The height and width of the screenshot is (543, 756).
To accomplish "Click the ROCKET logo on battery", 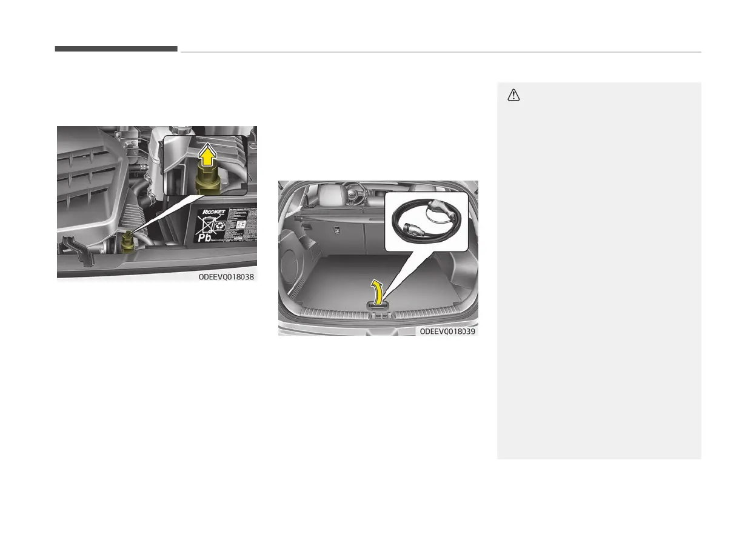I will pyautogui.click(x=215, y=213).
